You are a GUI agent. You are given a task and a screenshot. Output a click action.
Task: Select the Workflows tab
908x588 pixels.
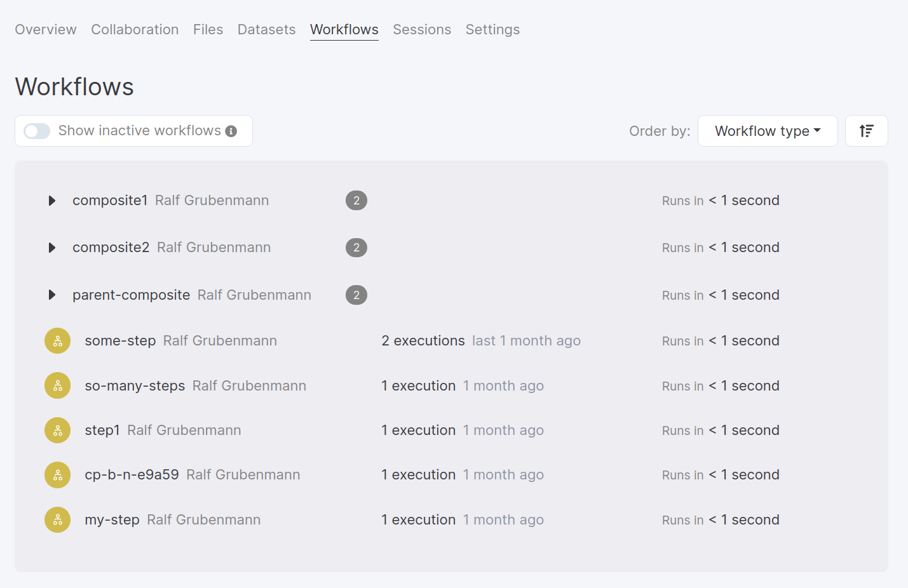click(344, 30)
